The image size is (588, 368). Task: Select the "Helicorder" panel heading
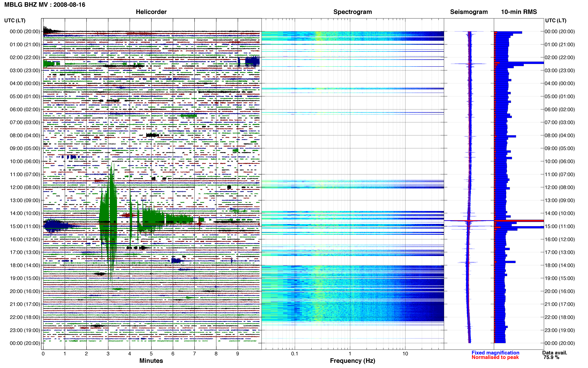pyautogui.click(x=151, y=12)
